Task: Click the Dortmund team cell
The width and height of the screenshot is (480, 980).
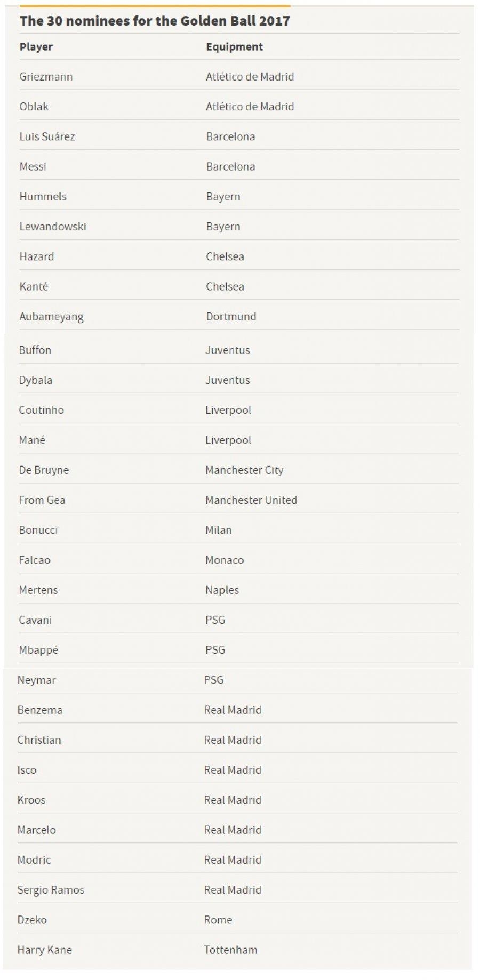Action: (x=231, y=317)
